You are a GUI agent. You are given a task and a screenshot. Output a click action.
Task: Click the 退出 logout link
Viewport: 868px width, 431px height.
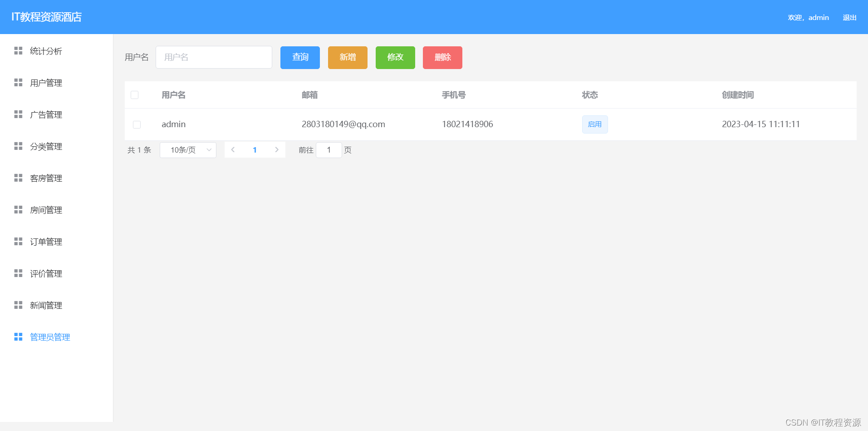pos(849,17)
